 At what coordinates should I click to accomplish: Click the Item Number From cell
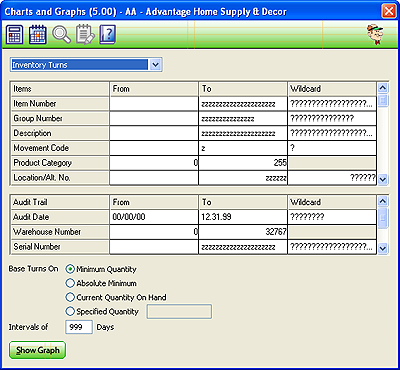click(154, 104)
